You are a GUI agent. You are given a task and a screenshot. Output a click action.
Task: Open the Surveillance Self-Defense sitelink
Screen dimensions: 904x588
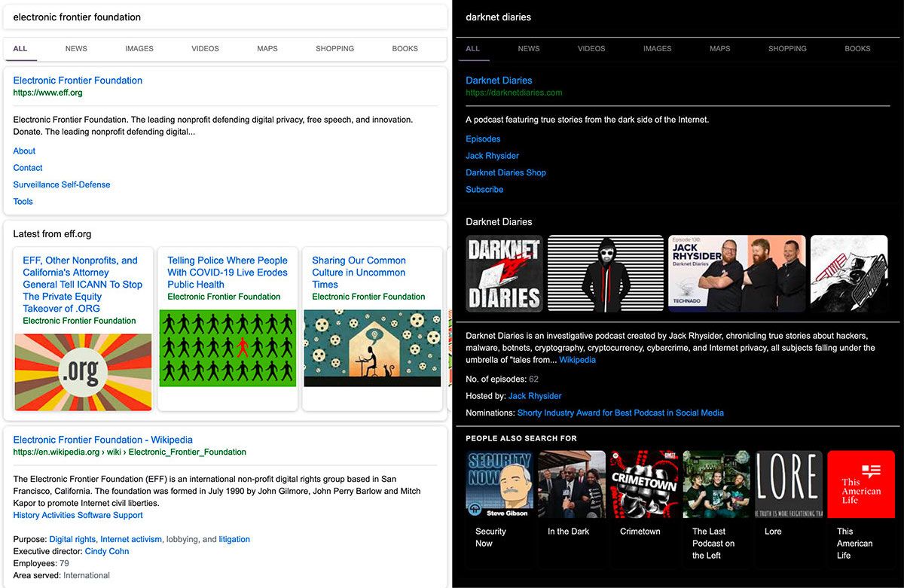coord(61,184)
